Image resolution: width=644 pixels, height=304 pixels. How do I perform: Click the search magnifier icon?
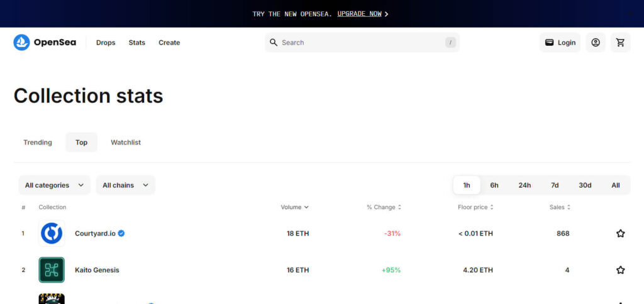coord(274,42)
